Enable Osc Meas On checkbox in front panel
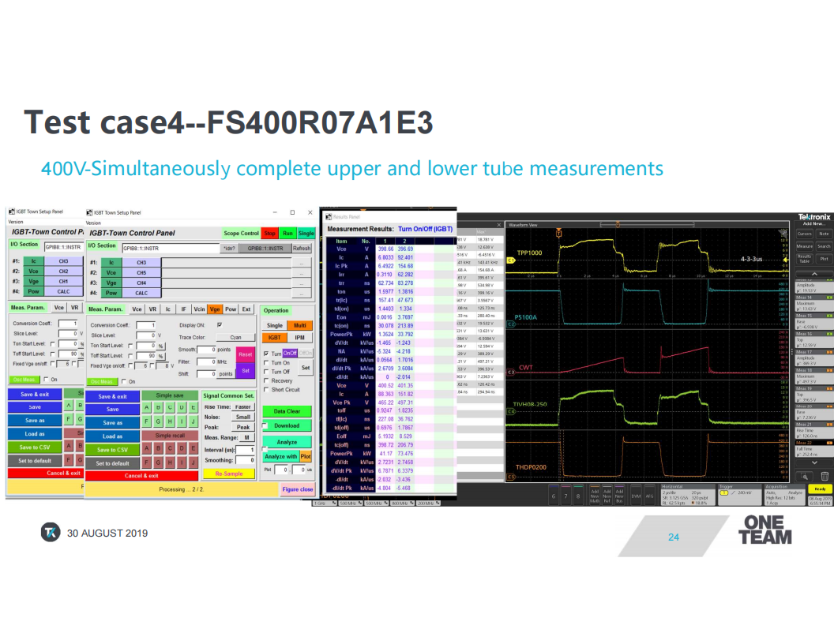The height and width of the screenshot is (644, 834). click(124, 381)
